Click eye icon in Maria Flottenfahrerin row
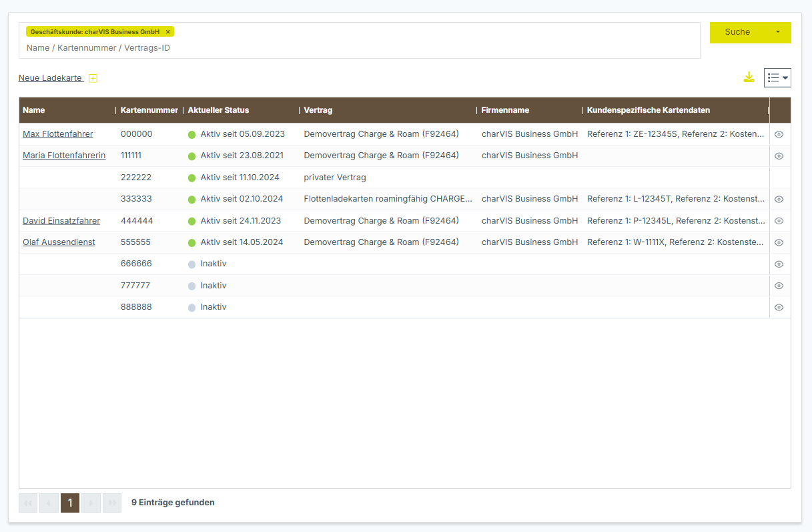This screenshot has width=812, height=532. point(779,156)
